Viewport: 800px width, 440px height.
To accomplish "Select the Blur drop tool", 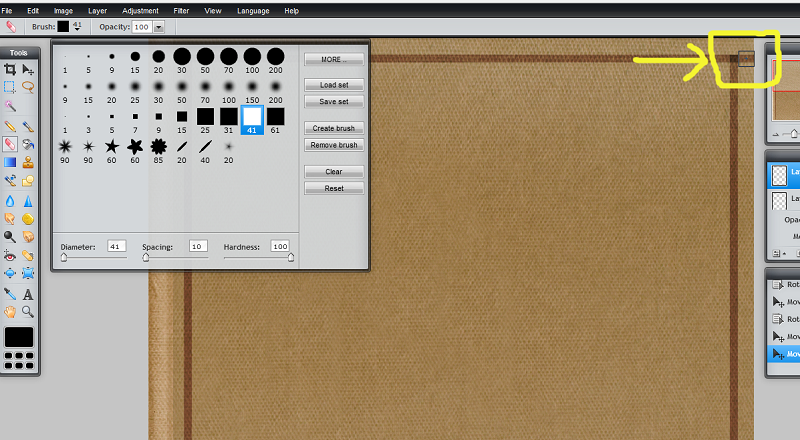I will coord(10,201).
